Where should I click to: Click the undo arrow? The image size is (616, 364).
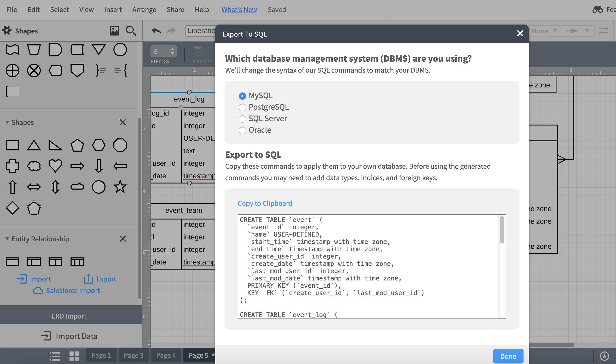tap(156, 31)
